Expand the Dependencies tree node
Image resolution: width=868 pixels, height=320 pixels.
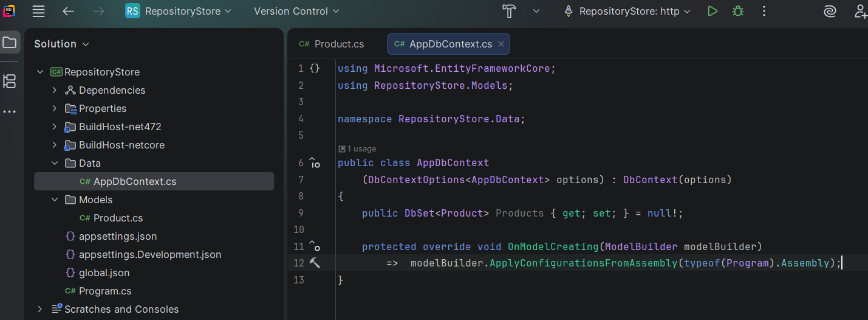pos(54,90)
